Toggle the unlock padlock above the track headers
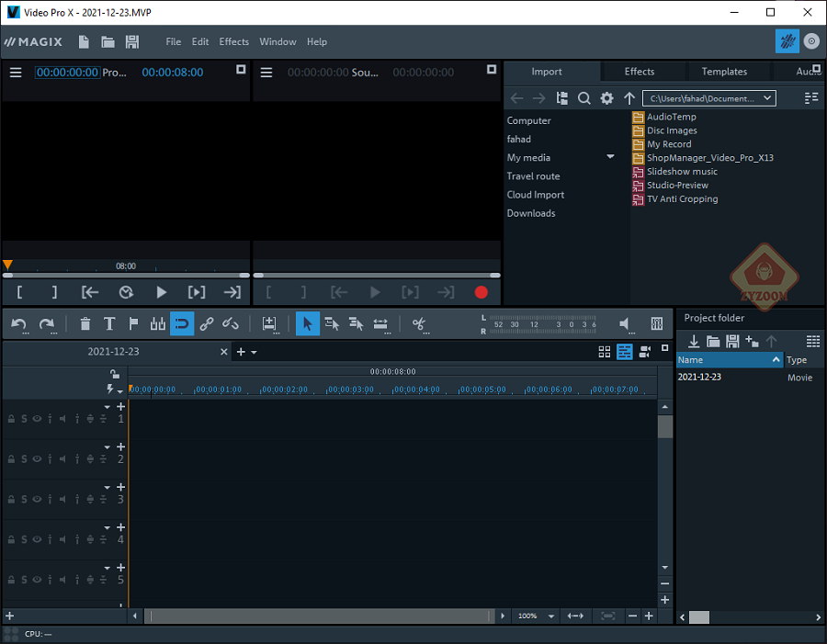 point(115,374)
